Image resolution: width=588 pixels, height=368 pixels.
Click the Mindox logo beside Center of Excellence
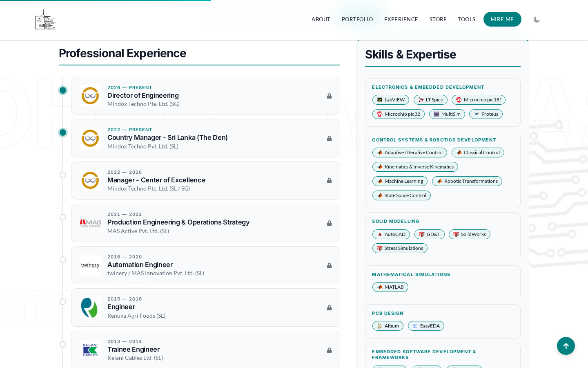pos(90,181)
